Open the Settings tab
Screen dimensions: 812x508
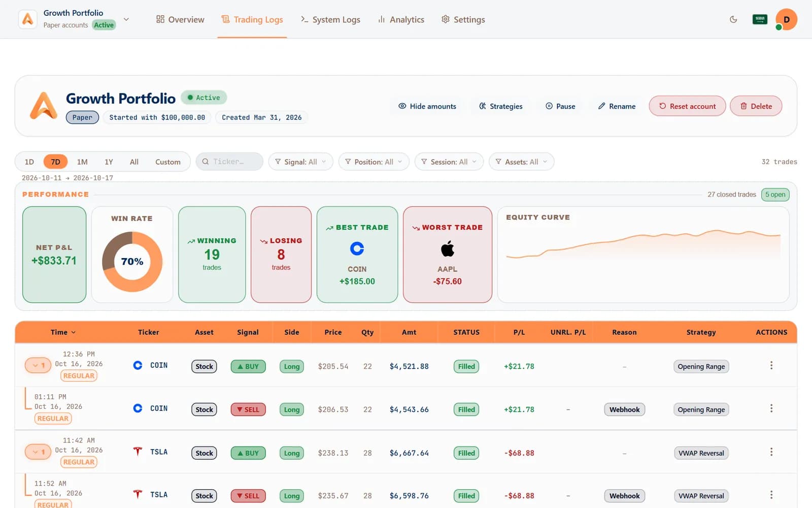(463, 19)
